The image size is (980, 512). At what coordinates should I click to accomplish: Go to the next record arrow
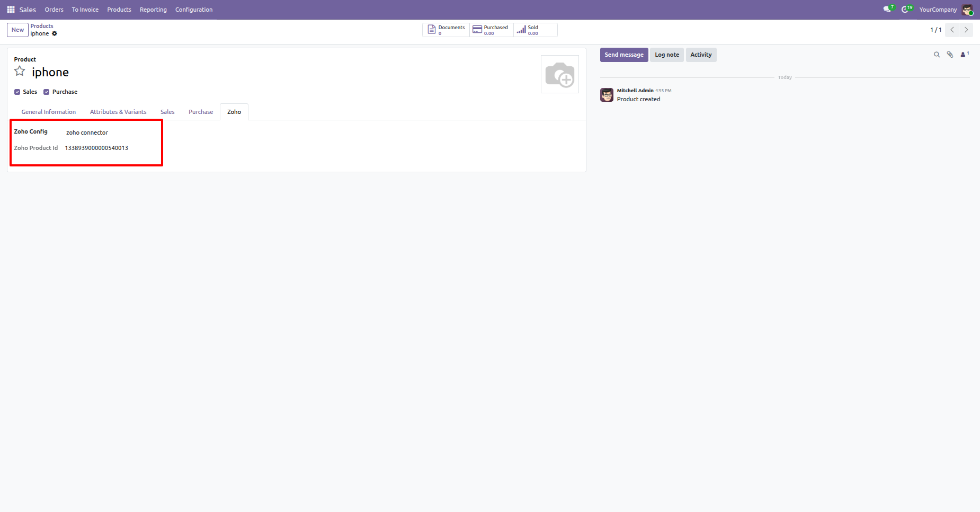pos(966,30)
